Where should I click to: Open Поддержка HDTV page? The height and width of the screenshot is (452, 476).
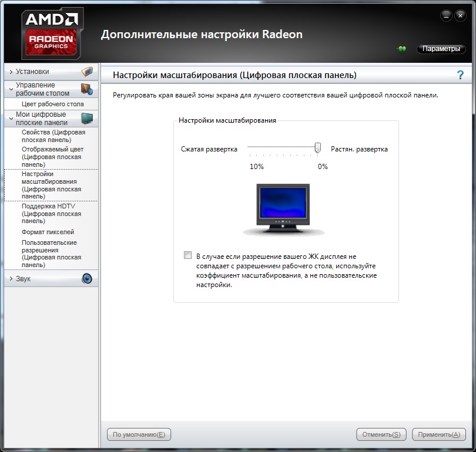pos(51,214)
